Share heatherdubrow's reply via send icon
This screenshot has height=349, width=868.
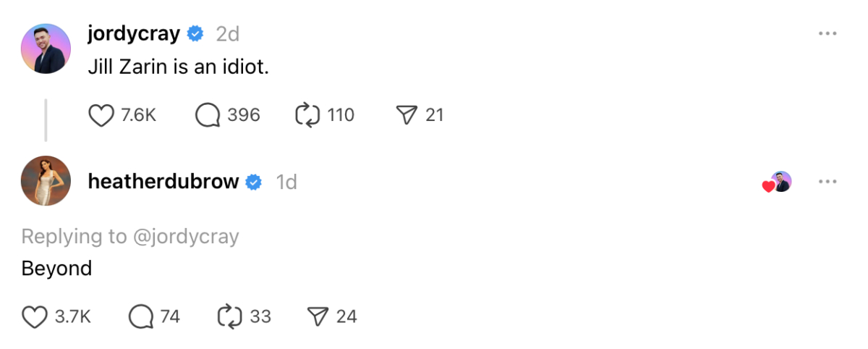tap(318, 316)
